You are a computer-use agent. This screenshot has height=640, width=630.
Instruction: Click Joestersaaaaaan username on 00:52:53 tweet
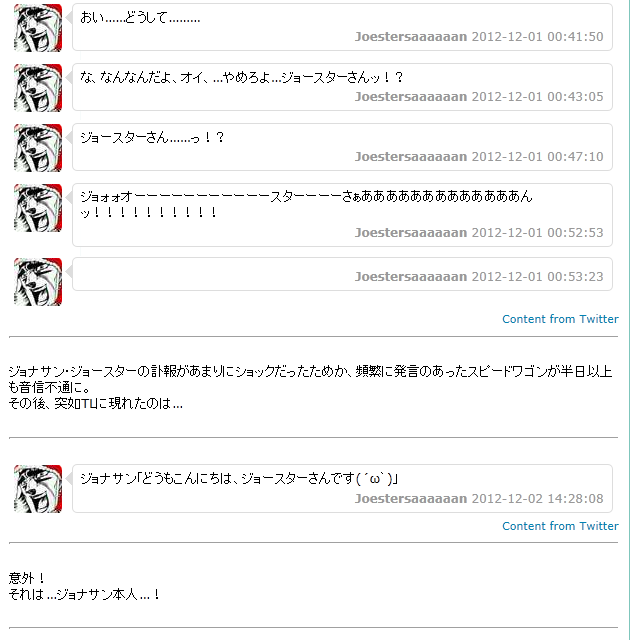tap(411, 232)
